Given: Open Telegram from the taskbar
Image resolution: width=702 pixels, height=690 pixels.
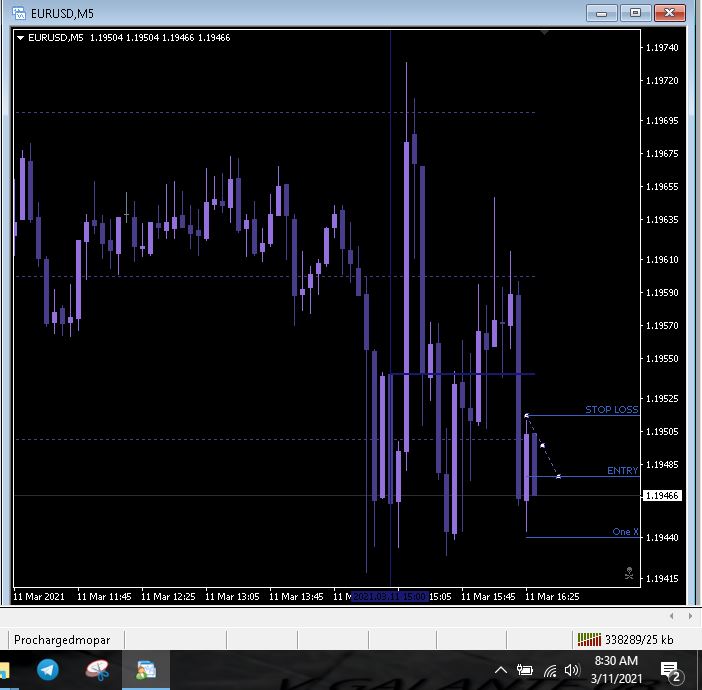Looking at the screenshot, I should click(x=47, y=670).
